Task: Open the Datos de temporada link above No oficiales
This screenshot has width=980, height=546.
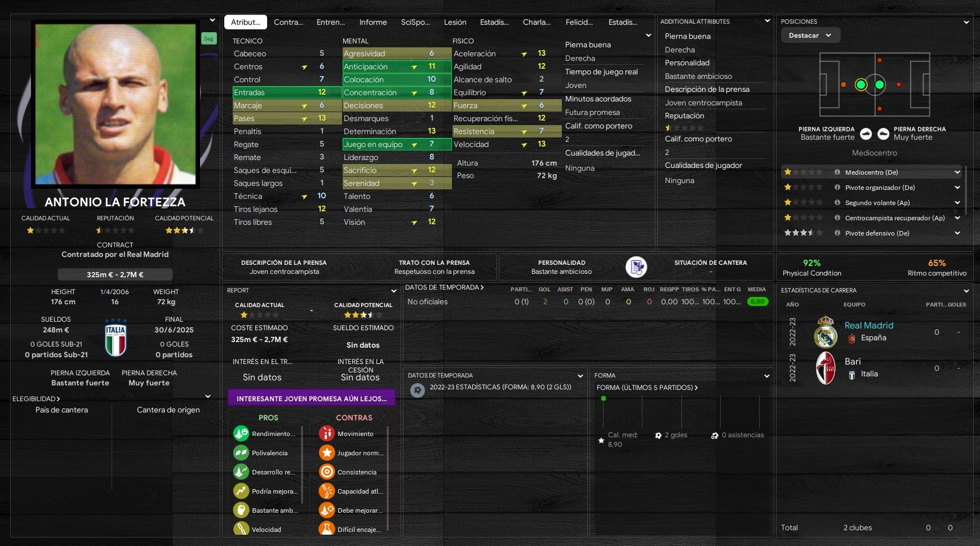Action: (444, 287)
